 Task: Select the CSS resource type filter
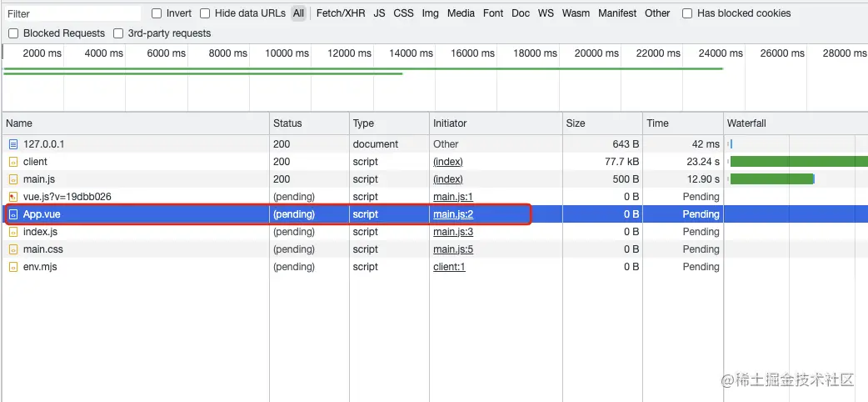pyautogui.click(x=403, y=13)
